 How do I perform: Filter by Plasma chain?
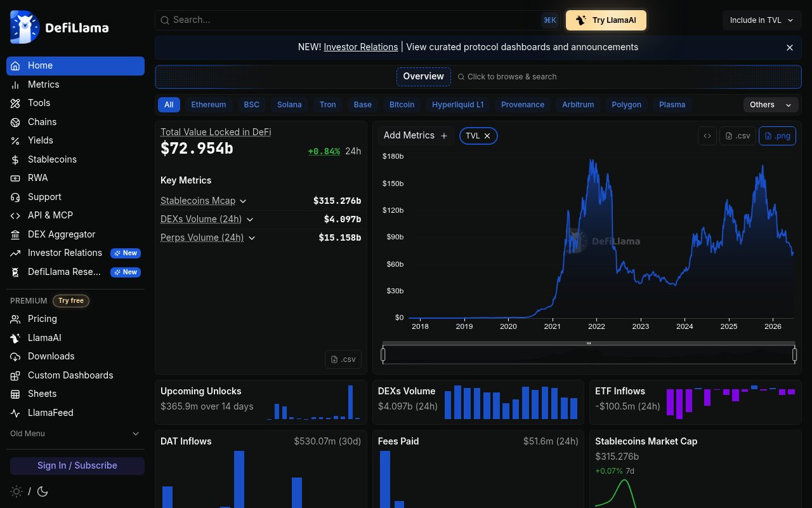(672, 105)
